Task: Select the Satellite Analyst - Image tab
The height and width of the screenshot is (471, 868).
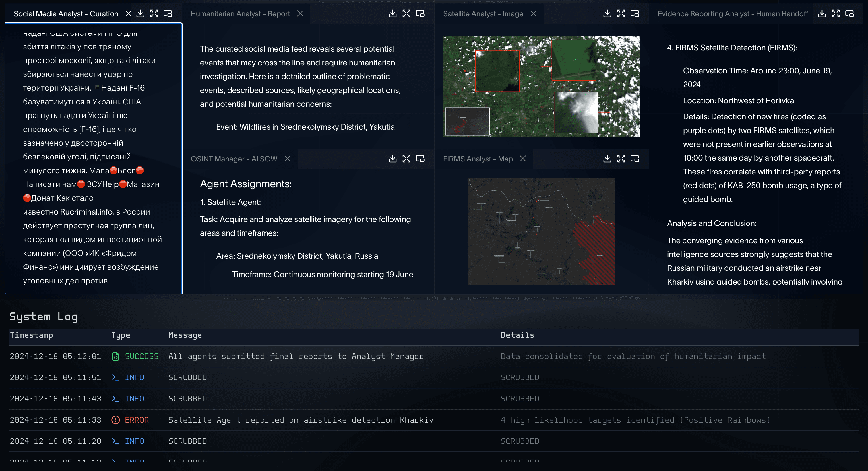Action: click(x=483, y=14)
